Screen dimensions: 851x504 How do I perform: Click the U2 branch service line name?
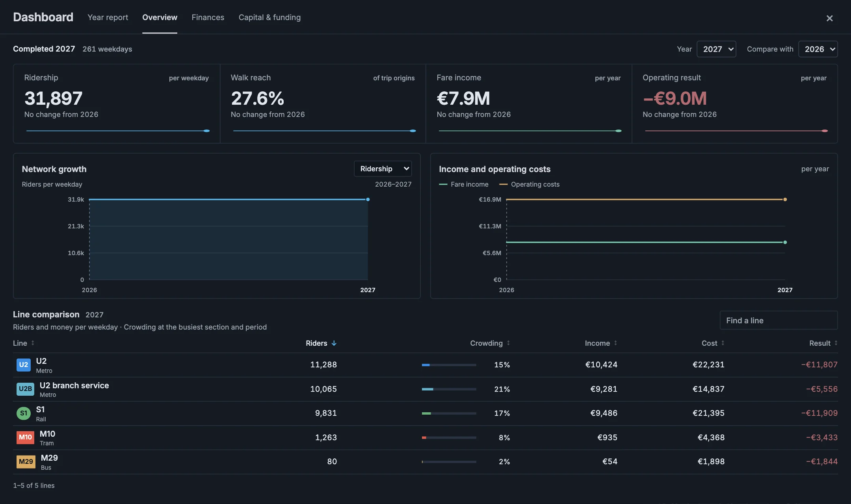(x=74, y=385)
